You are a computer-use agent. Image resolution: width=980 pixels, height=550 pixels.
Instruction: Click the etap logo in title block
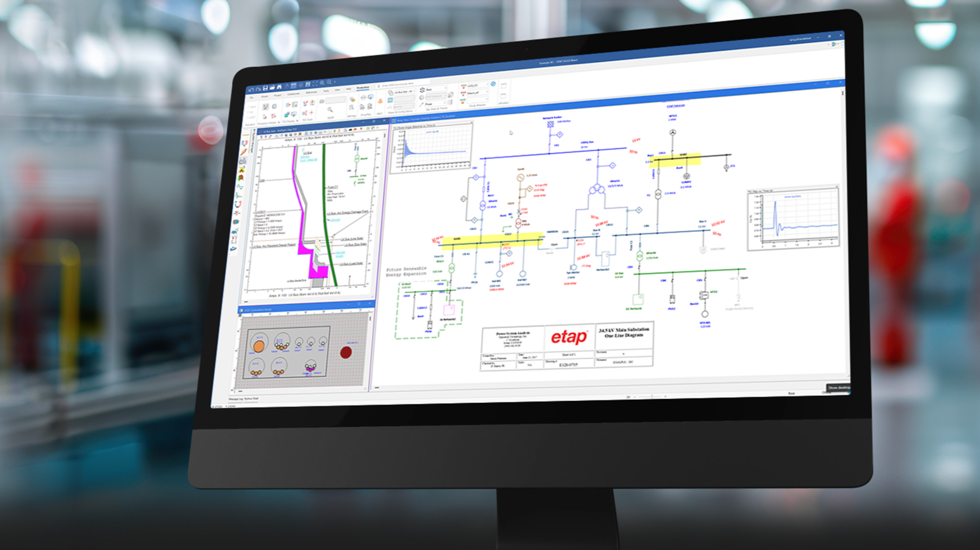[x=569, y=337]
